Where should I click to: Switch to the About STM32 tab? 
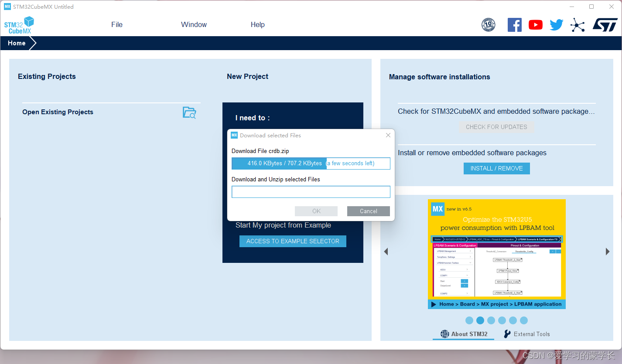pyautogui.click(x=464, y=334)
